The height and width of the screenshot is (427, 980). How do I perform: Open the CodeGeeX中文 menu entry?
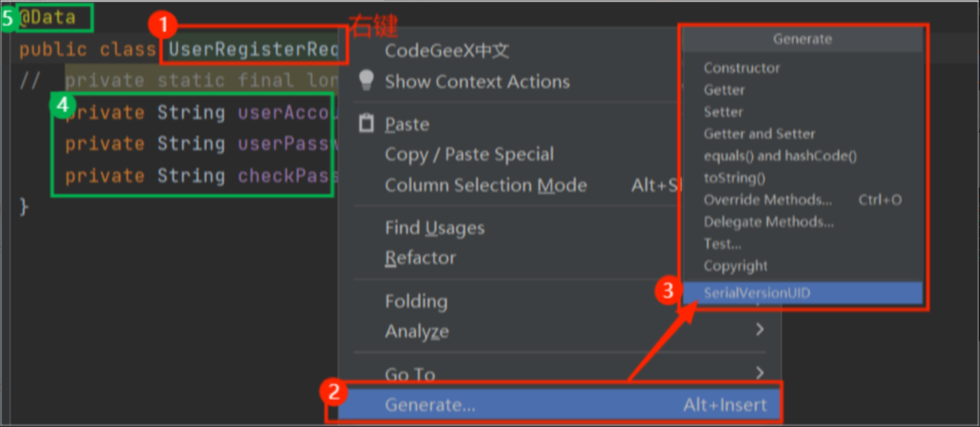447,51
